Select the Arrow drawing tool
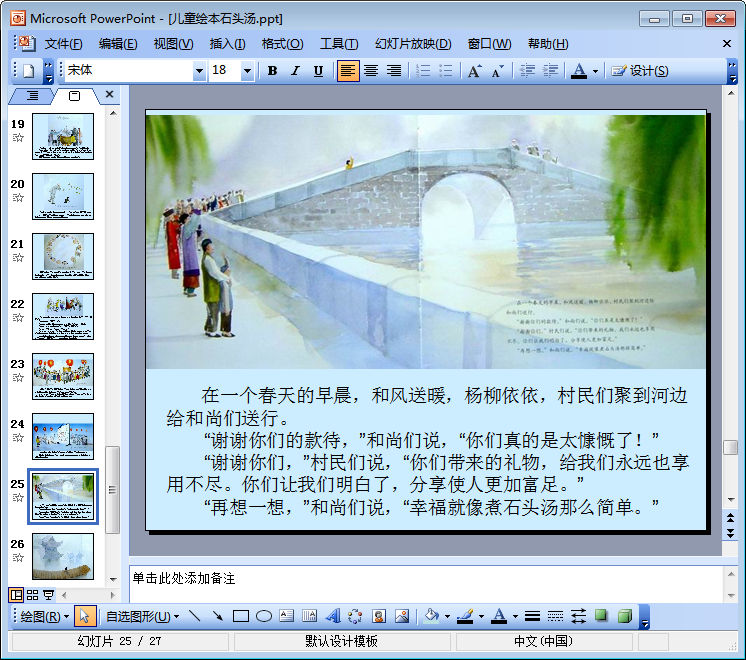 tap(217, 616)
